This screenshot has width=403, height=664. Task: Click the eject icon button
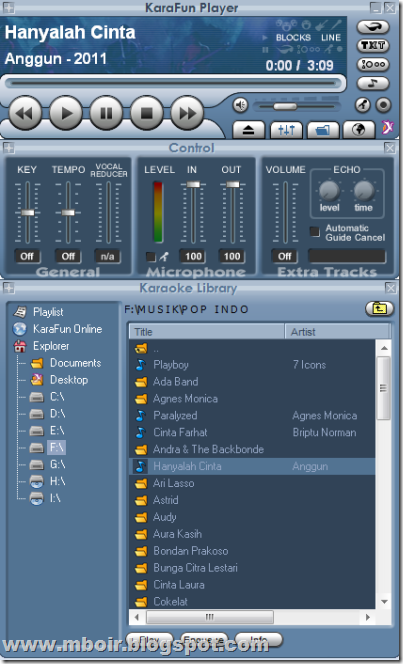(248, 130)
